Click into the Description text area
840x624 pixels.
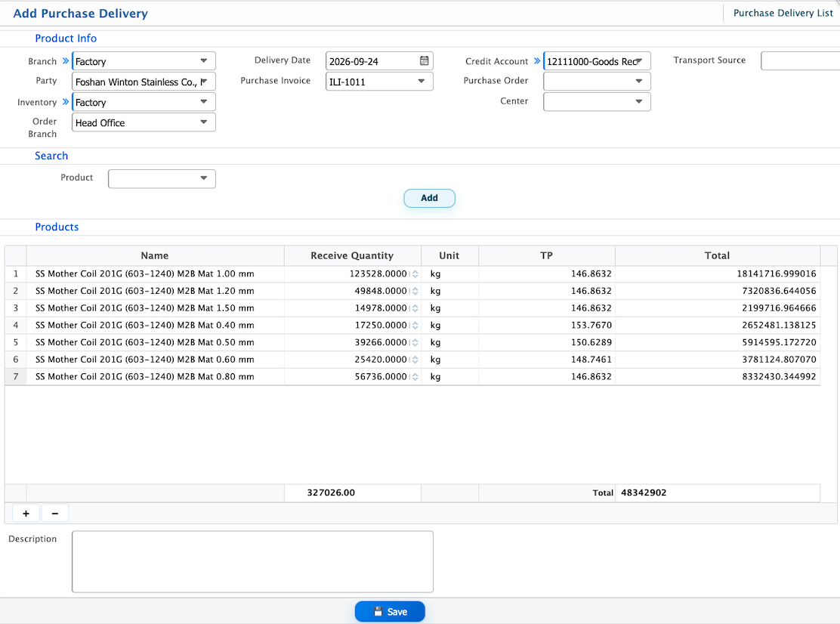[x=252, y=562]
